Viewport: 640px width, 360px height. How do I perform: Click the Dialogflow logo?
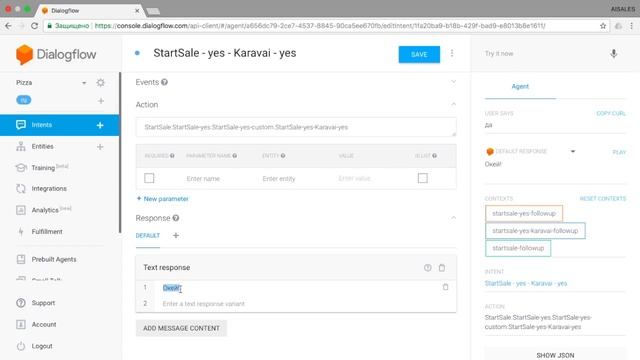pos(56,54)
